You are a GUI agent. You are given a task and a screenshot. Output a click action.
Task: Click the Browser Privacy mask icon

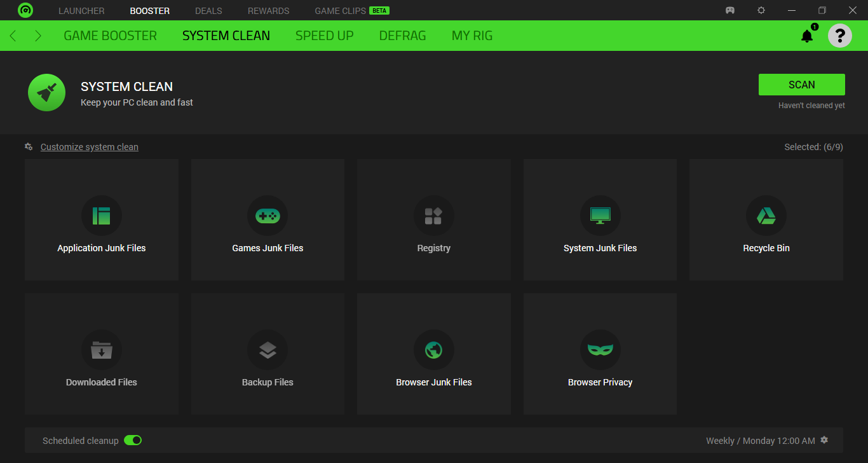point(600,350)
